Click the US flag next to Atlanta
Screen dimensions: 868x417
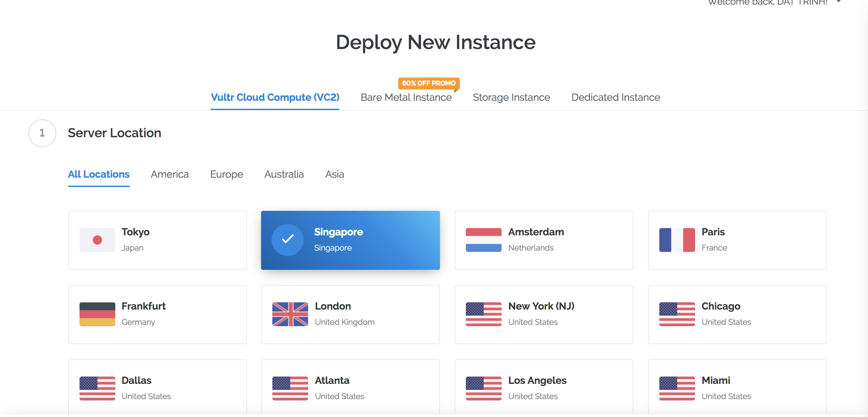click(x=290, y=388)
